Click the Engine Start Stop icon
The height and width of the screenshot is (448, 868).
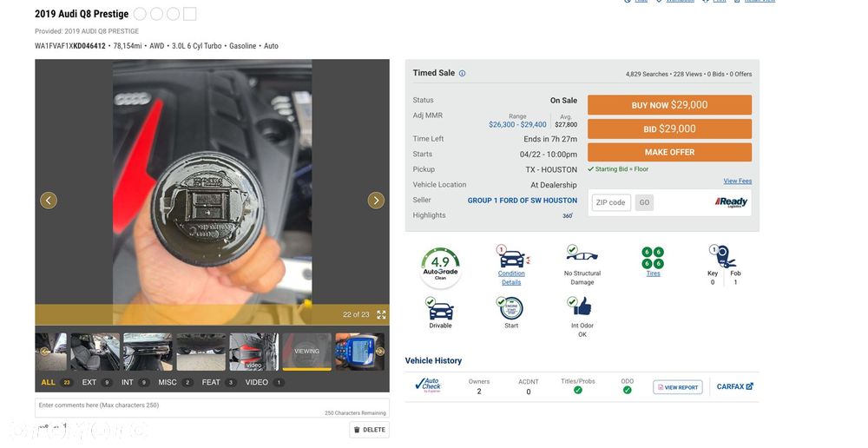tap(510, 308)
